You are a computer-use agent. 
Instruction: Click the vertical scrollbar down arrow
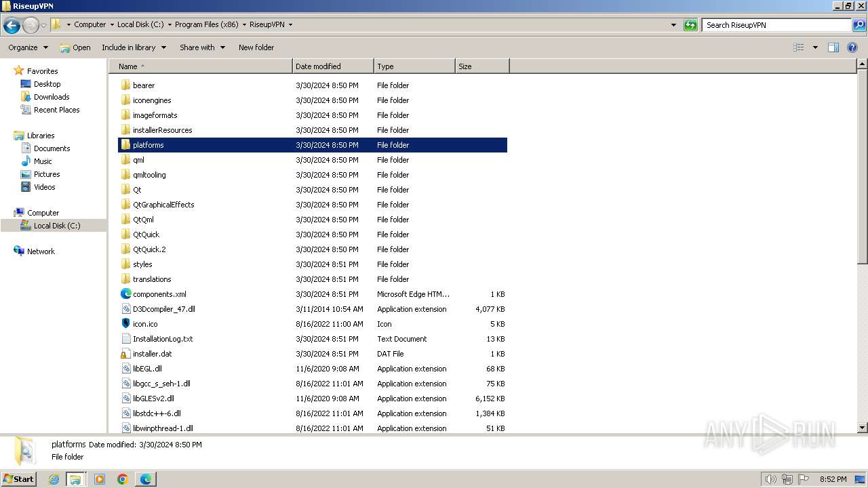tap(863, 428)
